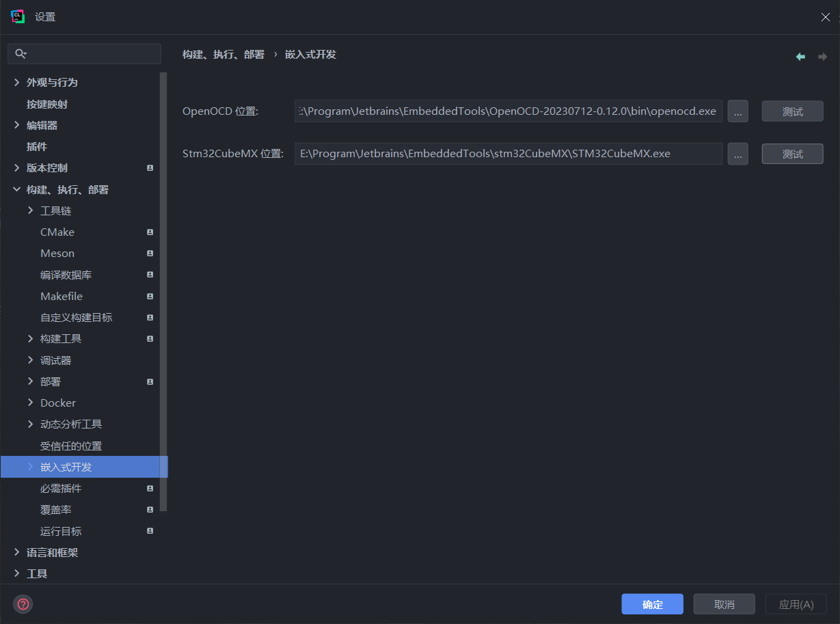Image resolution: width=840 pixels, height=624 pixels.
Task: Click the back navigation arrow
Action: pos(800,56)
